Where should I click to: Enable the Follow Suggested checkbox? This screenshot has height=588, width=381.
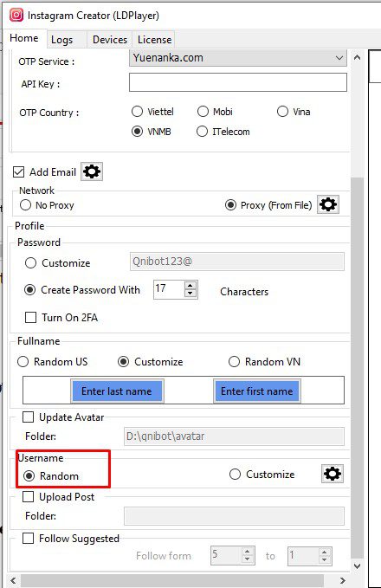pyautogui.click(x=29, y=539)
